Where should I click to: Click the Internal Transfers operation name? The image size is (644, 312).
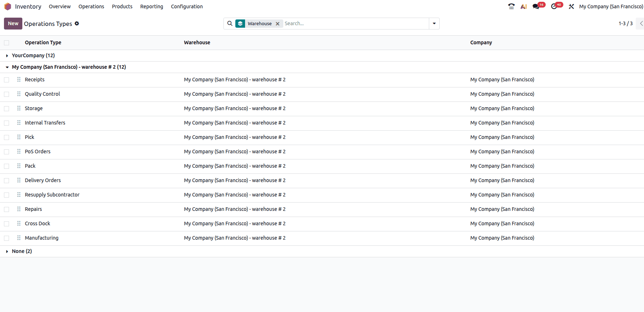click(45, 123)
